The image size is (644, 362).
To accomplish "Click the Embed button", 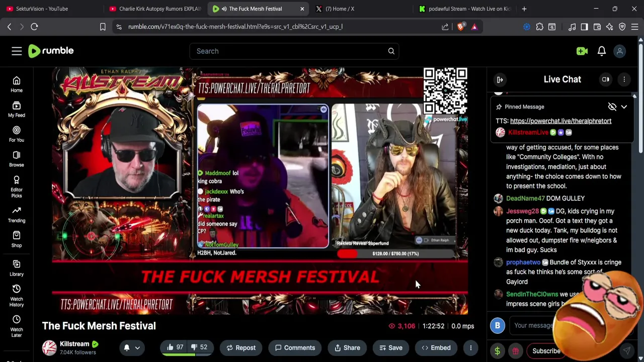I will point(436,347).
